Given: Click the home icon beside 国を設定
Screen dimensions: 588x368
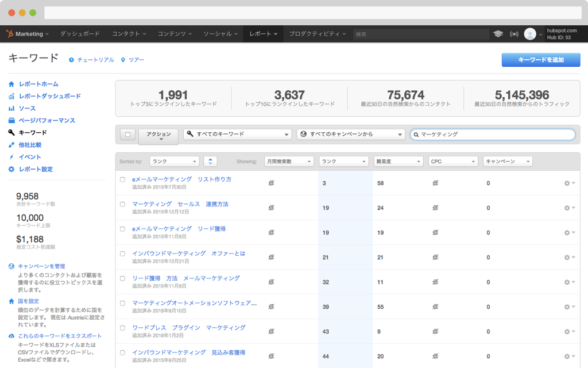Looking at the screenshot, I should point(11,301).
